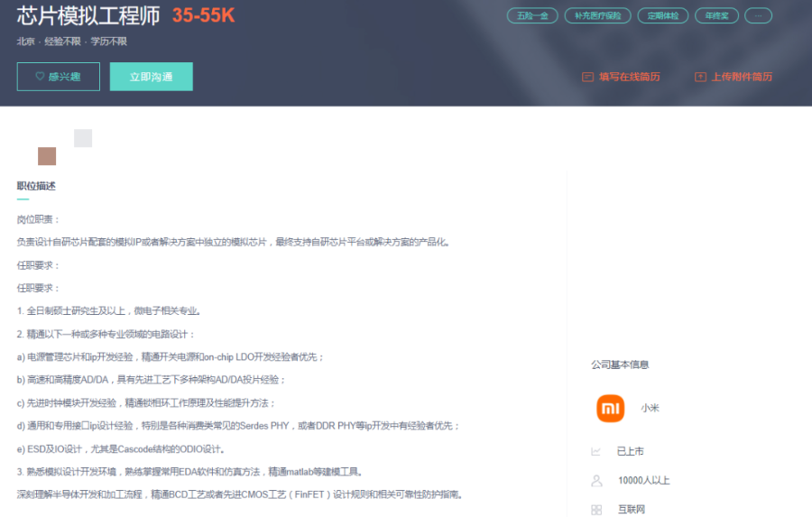Screen dimensions: 812x517
Task: Click the 10000人以上 staff size icon
Action: pos(596,481)
